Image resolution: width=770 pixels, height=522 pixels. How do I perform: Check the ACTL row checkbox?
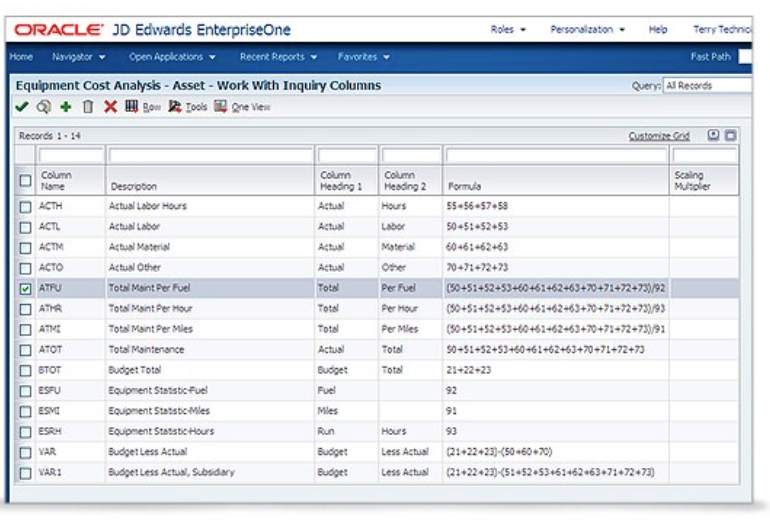(26, 227)
